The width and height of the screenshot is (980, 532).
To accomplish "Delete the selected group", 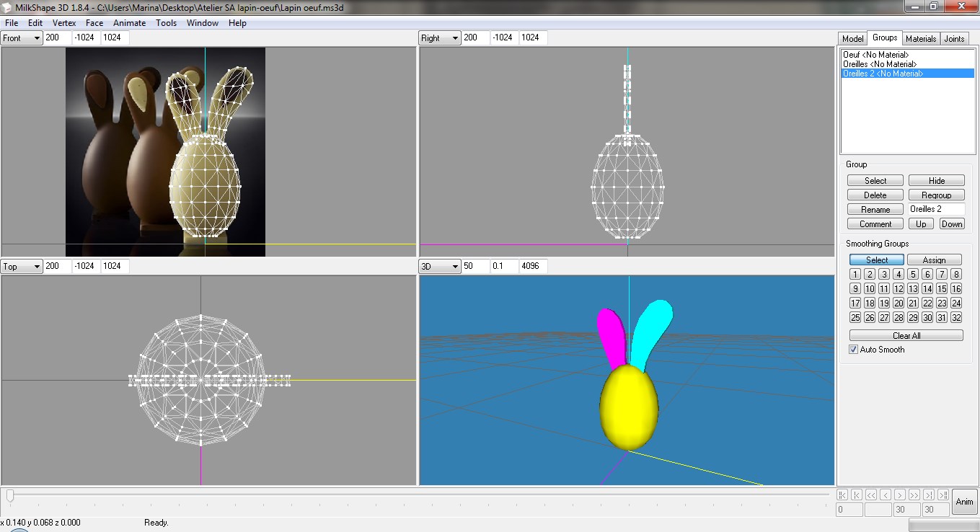I will coord(875,195).
